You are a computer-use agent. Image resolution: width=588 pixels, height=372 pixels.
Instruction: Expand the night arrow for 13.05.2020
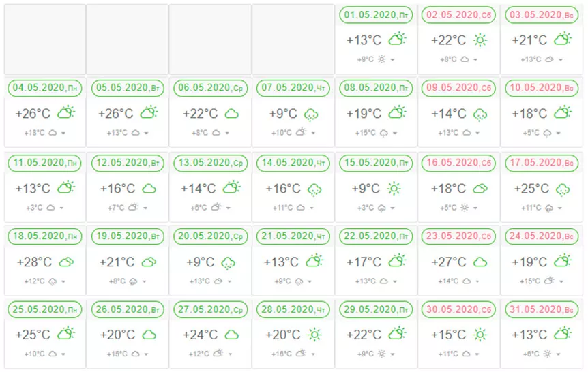(229, 208)
